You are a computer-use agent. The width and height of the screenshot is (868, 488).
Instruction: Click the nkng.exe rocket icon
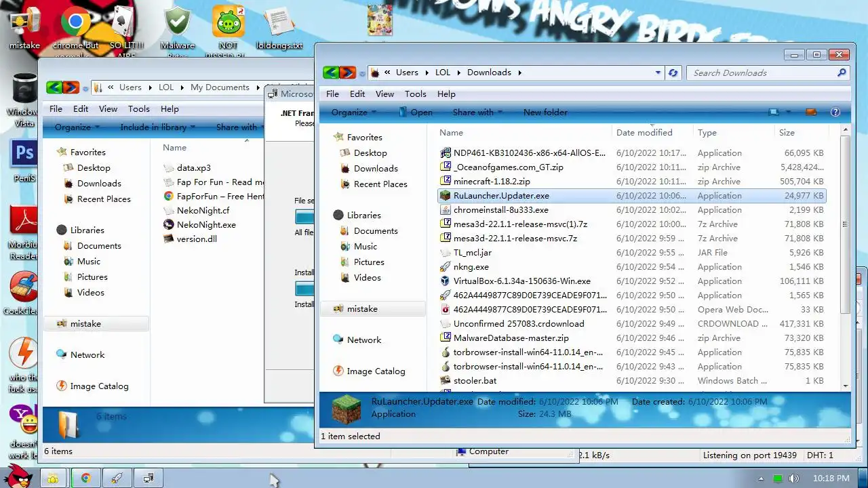point(445,266)
